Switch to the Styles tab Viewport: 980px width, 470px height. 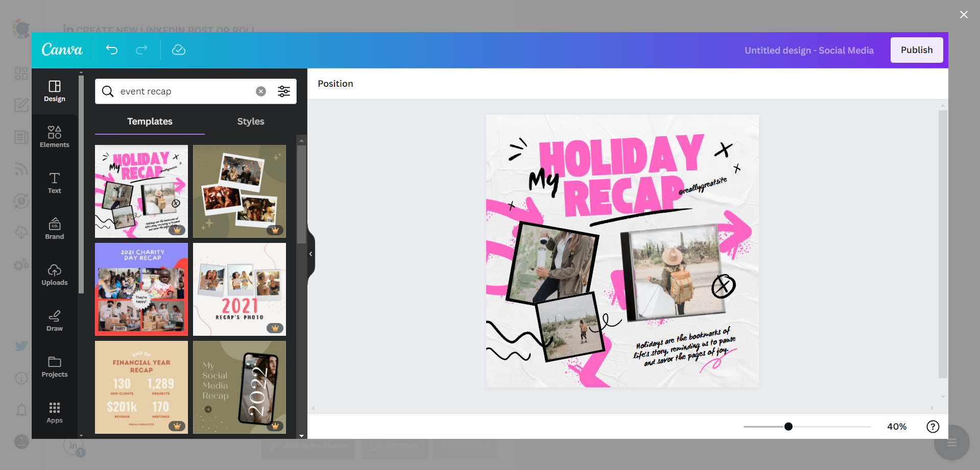click(250, 121)
